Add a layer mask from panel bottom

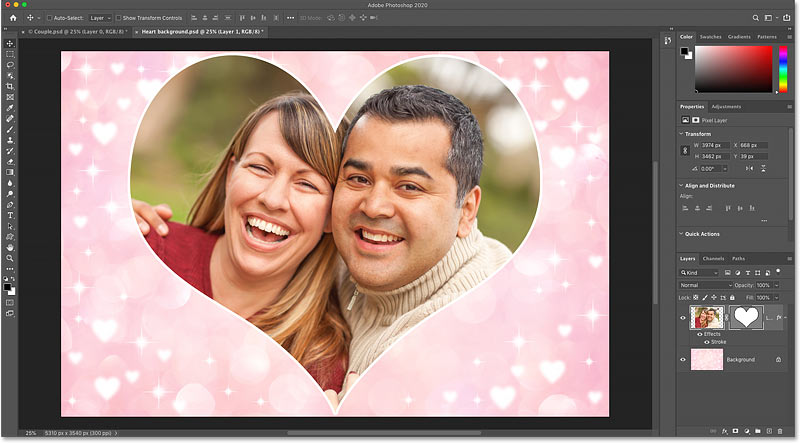736,431
